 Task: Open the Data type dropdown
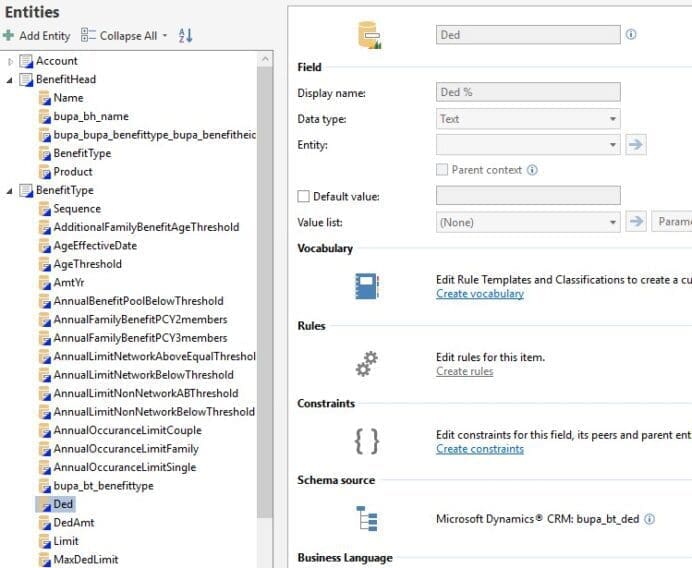click(528, 119)
